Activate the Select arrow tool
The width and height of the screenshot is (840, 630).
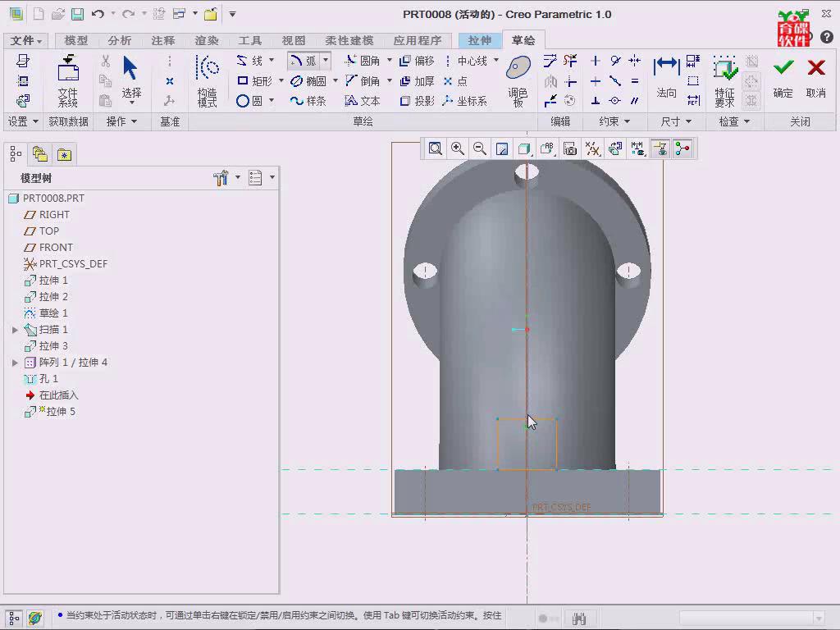click(x=130, y=78)
